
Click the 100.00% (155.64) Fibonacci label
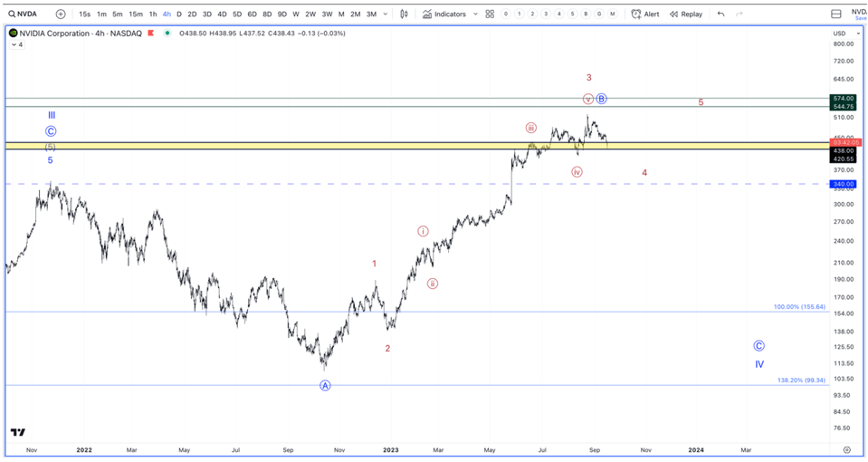click(799, 307)
